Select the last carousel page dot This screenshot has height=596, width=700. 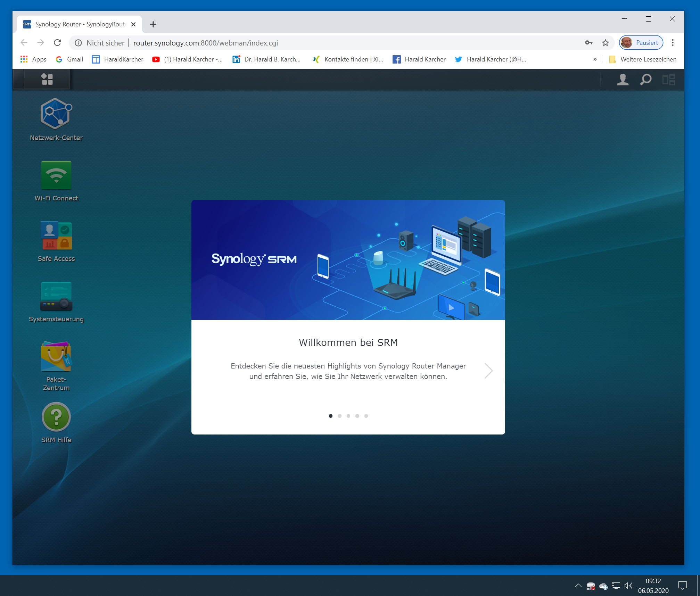(x=366, y=416)
